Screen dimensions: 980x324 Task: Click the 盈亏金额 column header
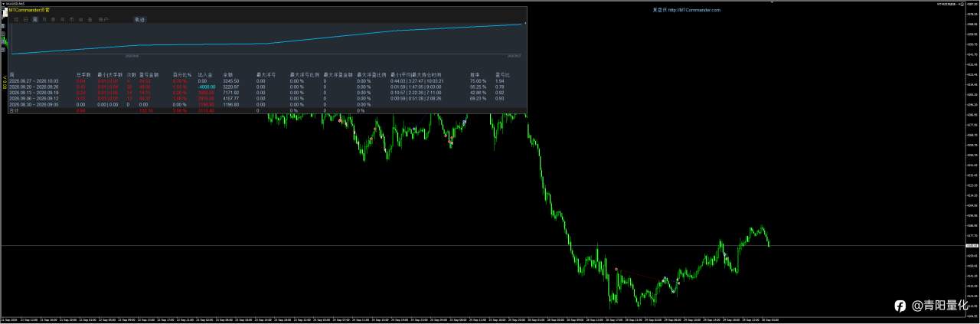149,75
